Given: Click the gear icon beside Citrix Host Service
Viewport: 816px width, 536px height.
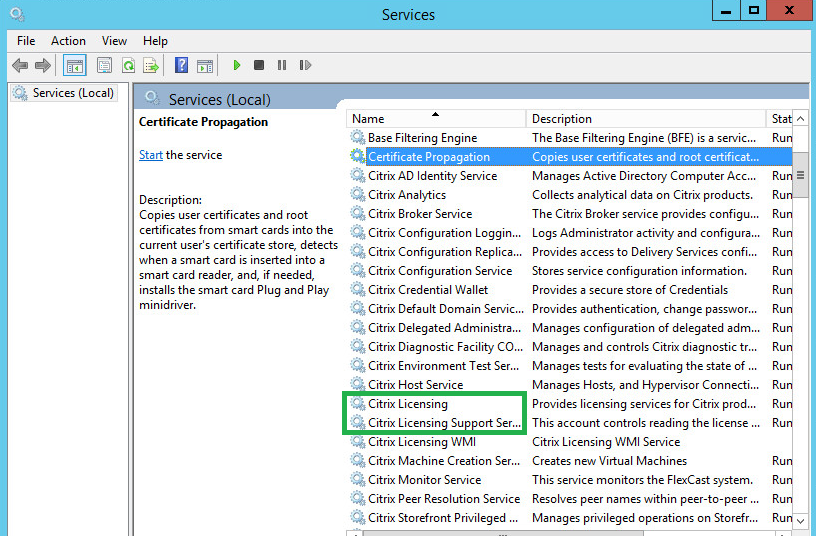Looking at the screenshot, I should tap(358, 385).
